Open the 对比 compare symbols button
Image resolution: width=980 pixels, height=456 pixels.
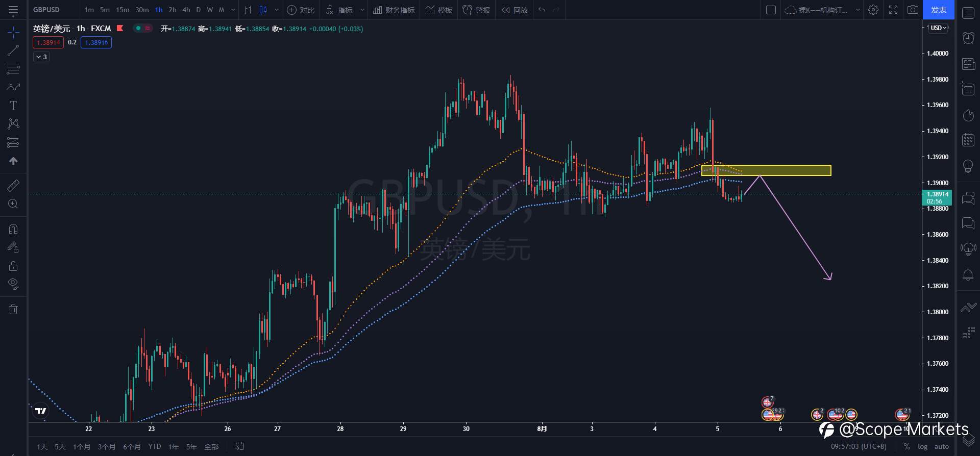tap(301, 10)
